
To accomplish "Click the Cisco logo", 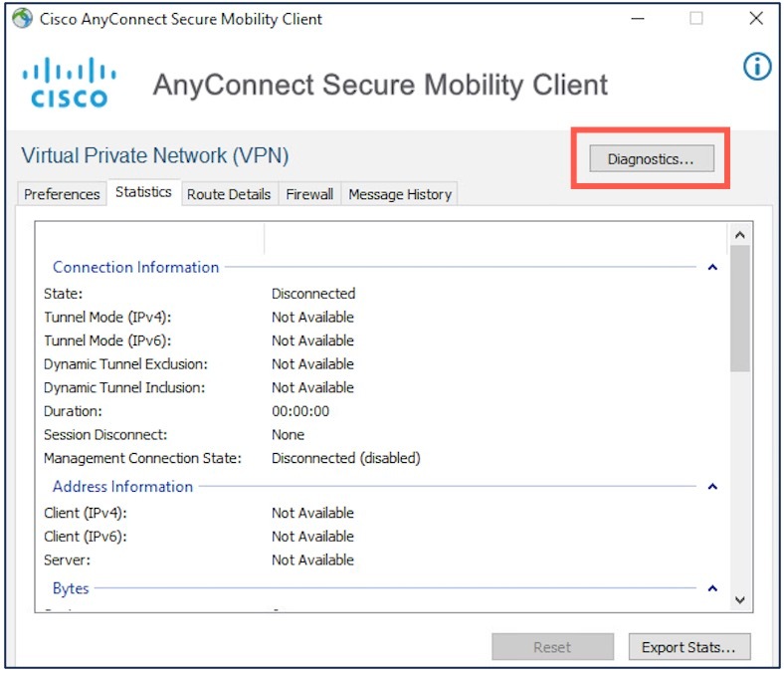I will [x=69, y=83].
